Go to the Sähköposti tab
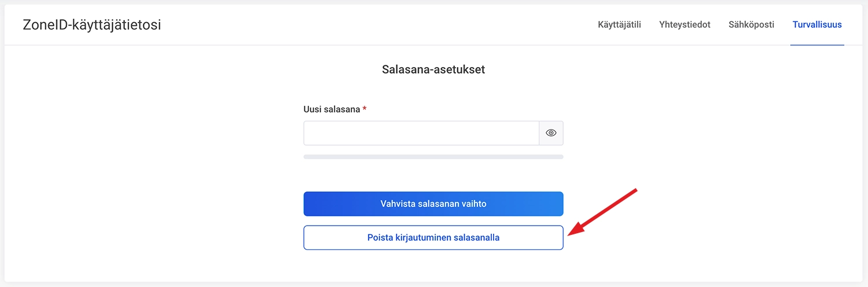This screenshot has width=868, height=287. click(x=751, y=25)
